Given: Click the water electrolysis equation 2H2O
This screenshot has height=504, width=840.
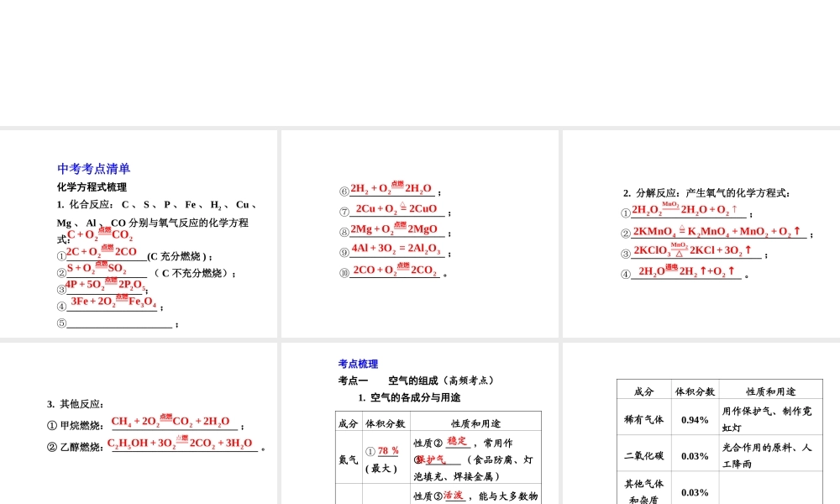Looking at the screenshot, I should click(x=687, y=271).
